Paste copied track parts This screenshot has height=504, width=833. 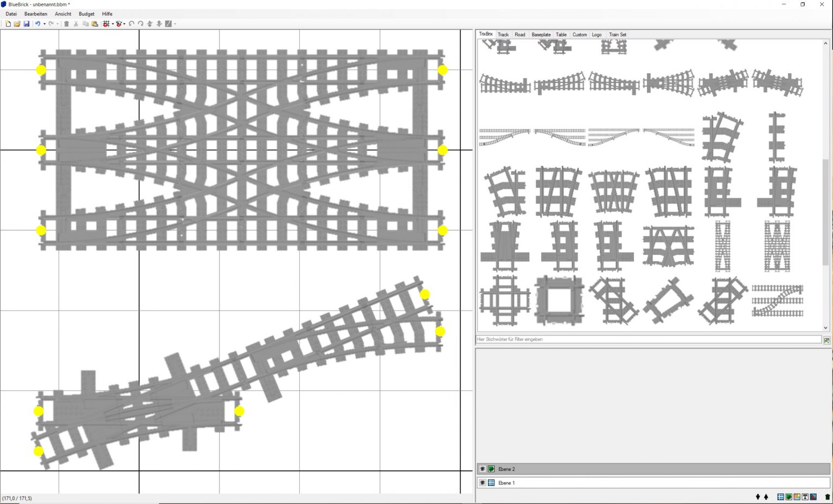[x=94, y=24]
